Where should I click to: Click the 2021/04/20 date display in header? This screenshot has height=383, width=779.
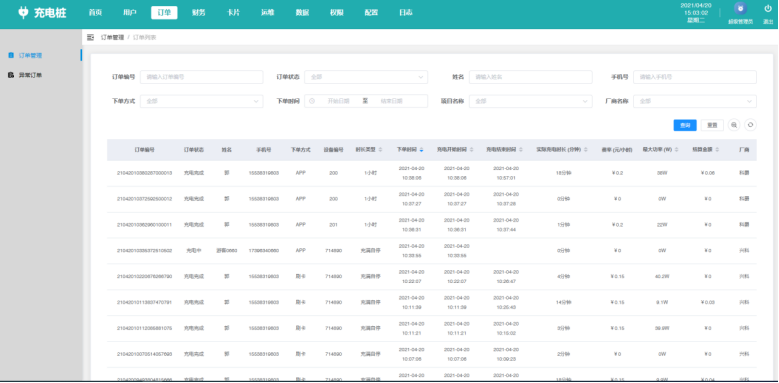[696, 5]
